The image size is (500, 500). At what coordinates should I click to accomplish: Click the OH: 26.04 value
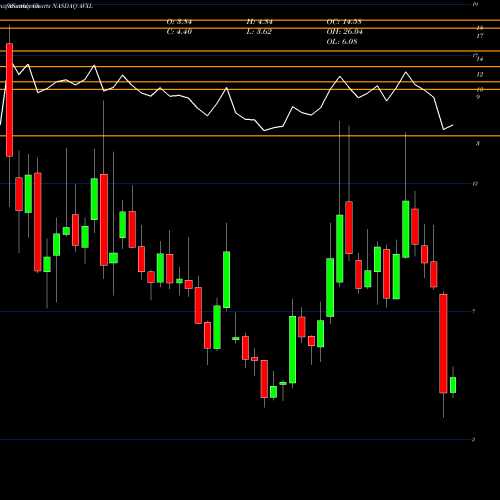click(x=345, y=32)
